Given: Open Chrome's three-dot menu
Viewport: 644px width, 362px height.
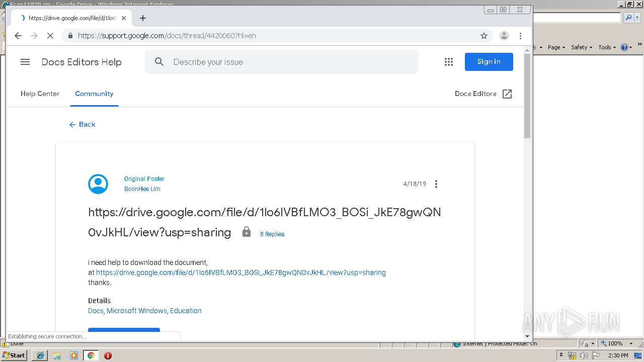Looking at the screenshot, I should (521, 36).
